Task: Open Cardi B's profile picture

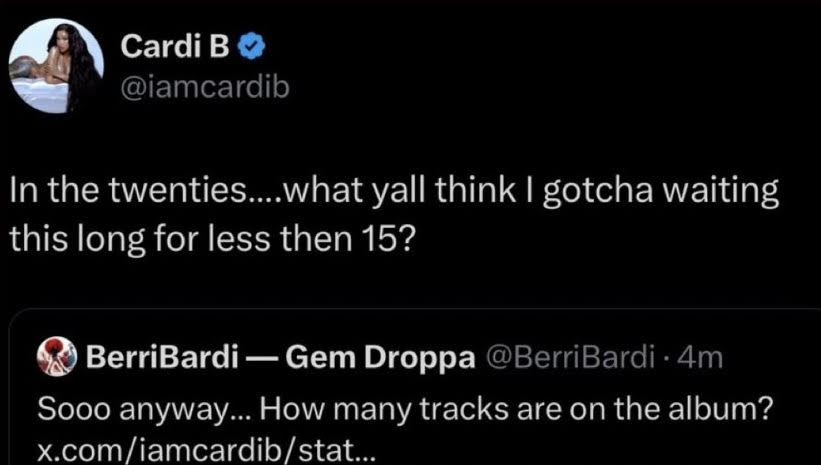Action: (57, 66)
